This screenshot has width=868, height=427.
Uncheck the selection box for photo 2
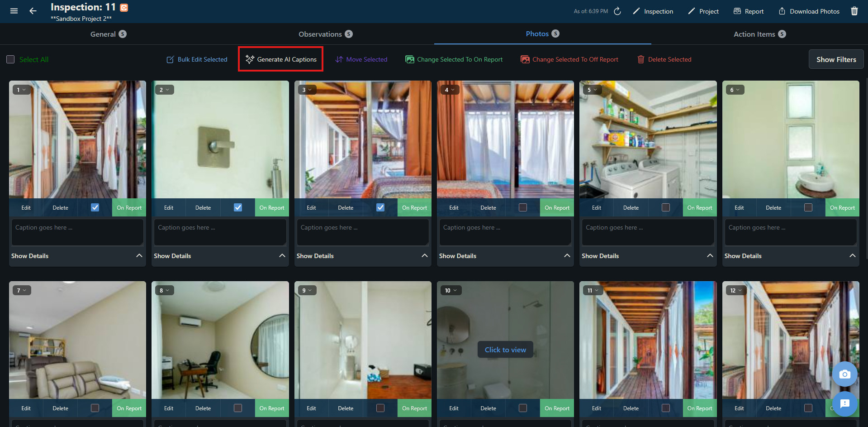[x=238, y=207]
